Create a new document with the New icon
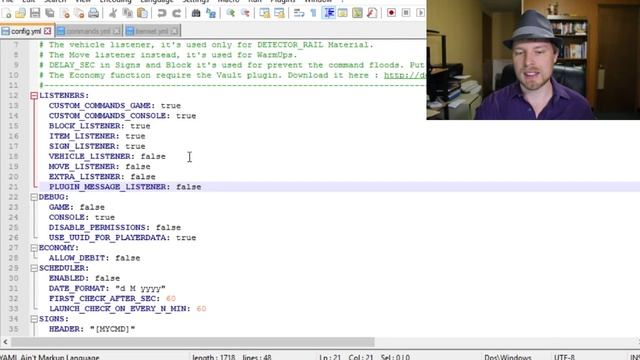The image size is (640, 360). click(x=7, y=13)
